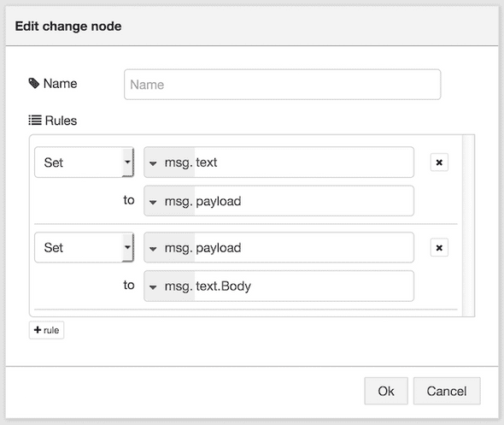Confirm changes with Ok button
The image size is (504, 425).
pyautogui.click(x=386, y=391)
